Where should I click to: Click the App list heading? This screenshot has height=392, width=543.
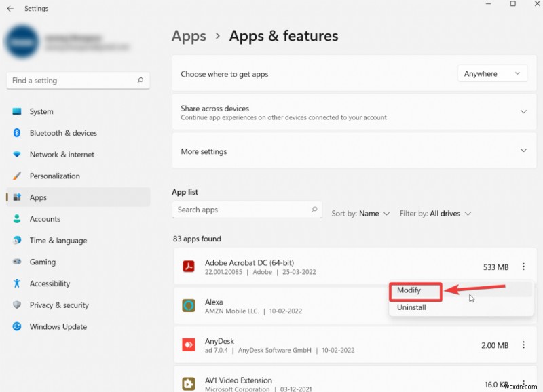pos(185,192)
